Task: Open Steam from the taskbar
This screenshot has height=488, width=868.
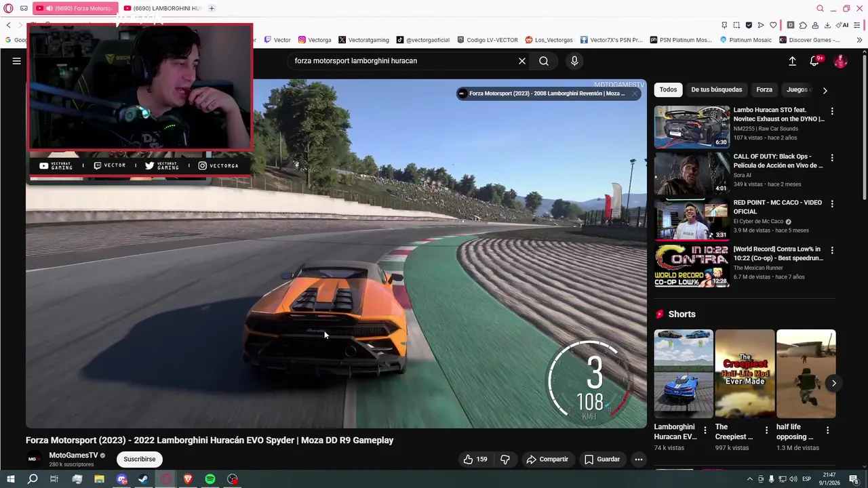Action: pyautogui.click(x=144, y=479)
